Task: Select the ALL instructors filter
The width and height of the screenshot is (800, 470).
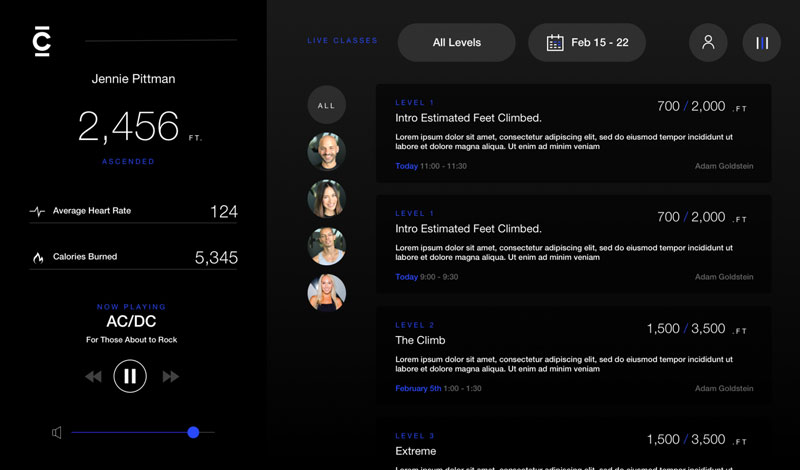Action: tap(327, 105)
